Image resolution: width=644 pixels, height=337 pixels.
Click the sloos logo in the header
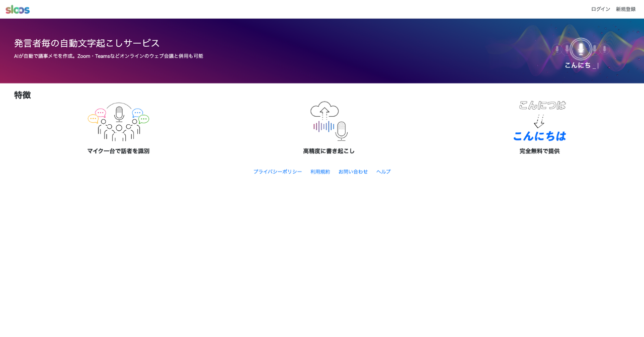(x=18, y=9)
